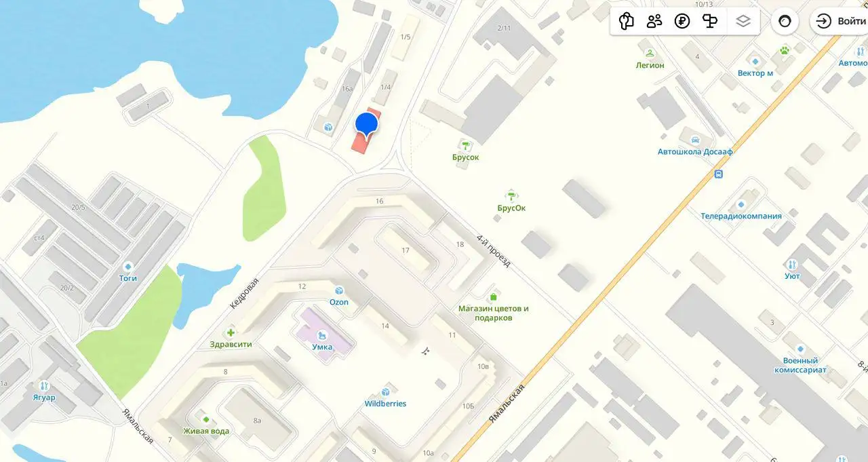The height and width of the screenshot is (462, 868).
Task: Click the signpost icon in toolbar
Action: (x=710, y=21)
